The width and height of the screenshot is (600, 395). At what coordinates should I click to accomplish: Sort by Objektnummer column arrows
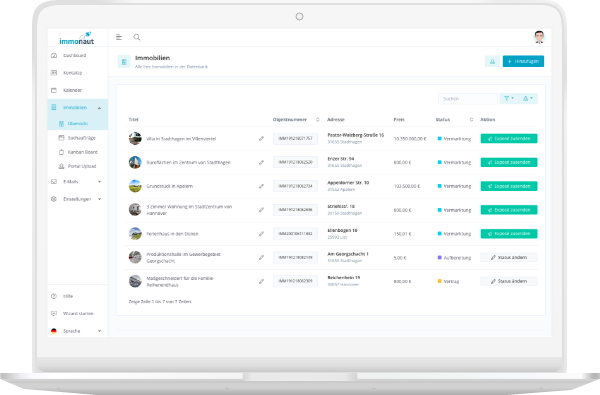click(x=318, y=119)
